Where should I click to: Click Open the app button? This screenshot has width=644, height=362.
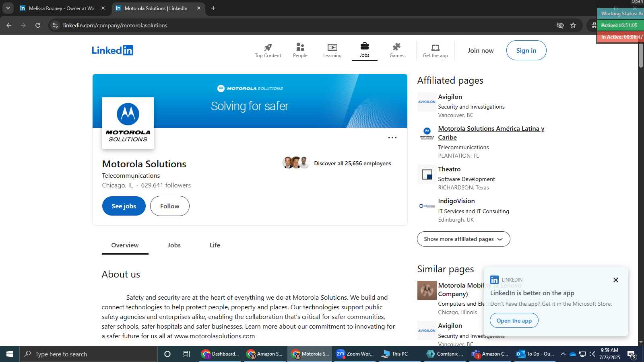[x=514, y=321]
